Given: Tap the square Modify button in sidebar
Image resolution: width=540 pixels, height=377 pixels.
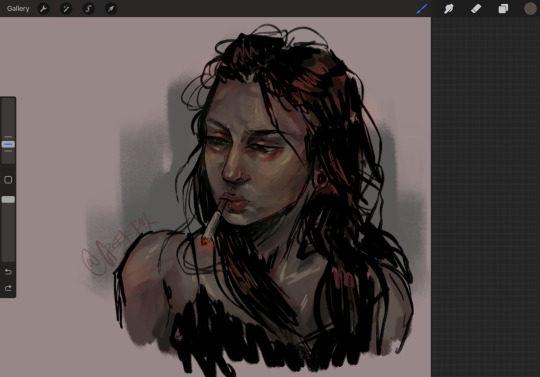Looking at the screenshot, I should tap(8, 180).
